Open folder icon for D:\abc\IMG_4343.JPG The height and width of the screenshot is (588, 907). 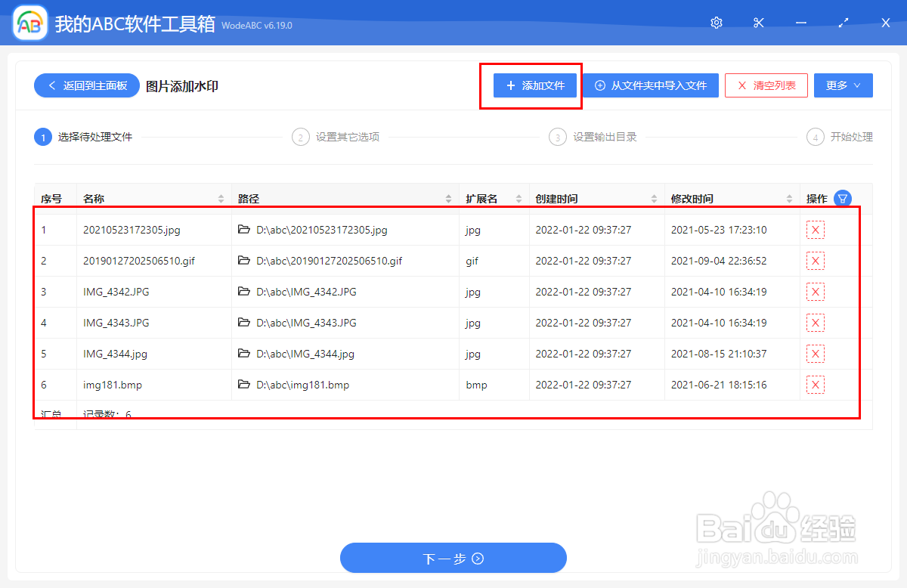(x=243, y=322)
